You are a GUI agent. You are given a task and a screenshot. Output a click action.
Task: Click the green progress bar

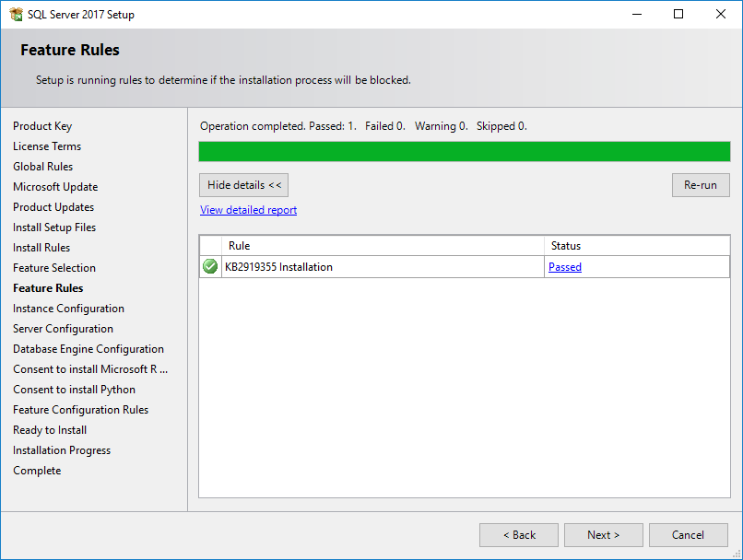[464, 151]
